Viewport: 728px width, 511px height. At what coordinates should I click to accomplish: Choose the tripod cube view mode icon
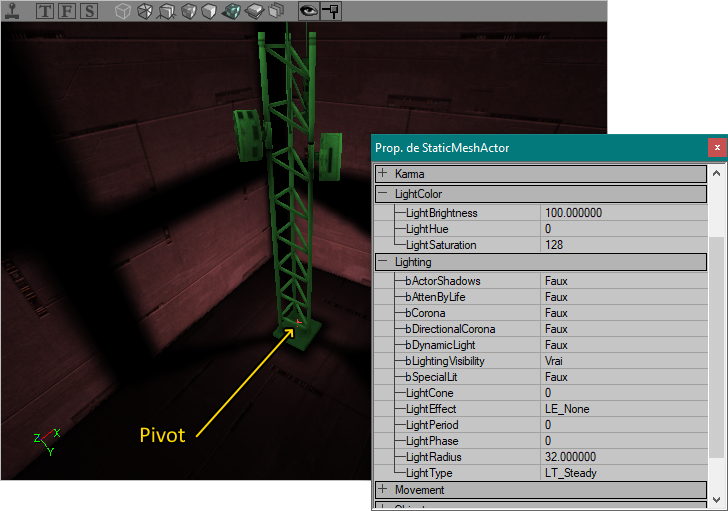(x=166, y=12)
